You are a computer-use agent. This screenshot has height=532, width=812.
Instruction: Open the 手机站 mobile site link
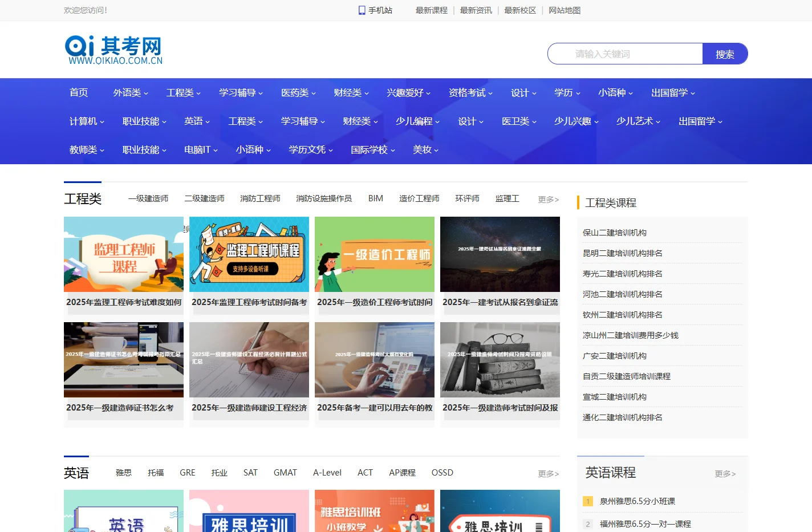click(380, 10)
